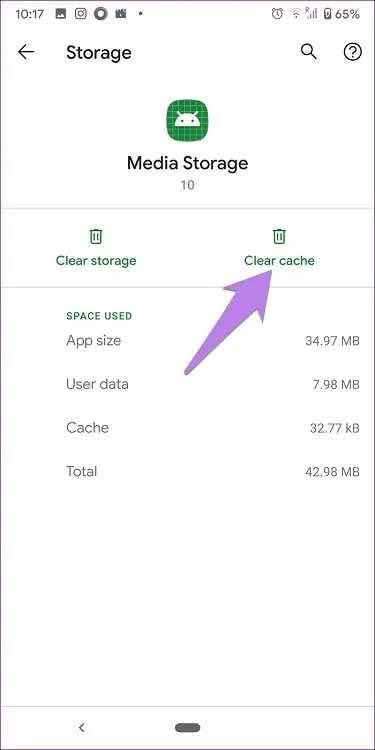Tap the back arrow next to Storage

[26, 52]
